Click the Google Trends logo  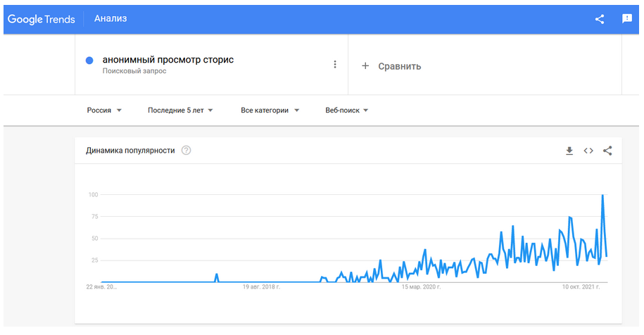tap(42, 19)
